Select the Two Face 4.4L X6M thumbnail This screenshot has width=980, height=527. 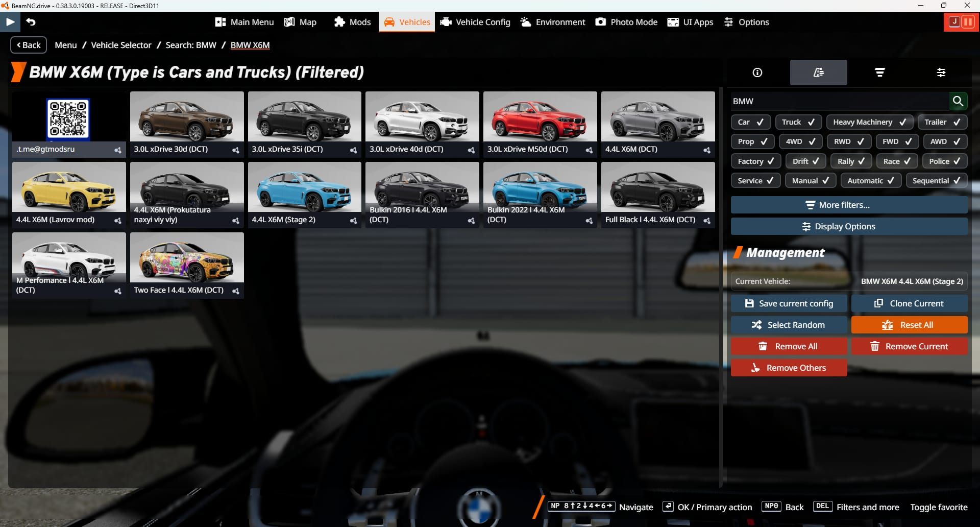[x=187, y=258]
